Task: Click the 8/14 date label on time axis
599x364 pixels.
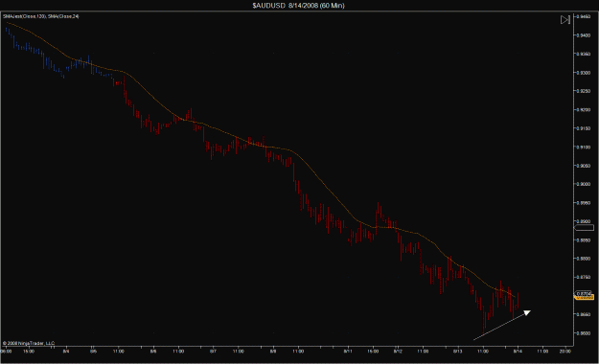Action: 518,351
